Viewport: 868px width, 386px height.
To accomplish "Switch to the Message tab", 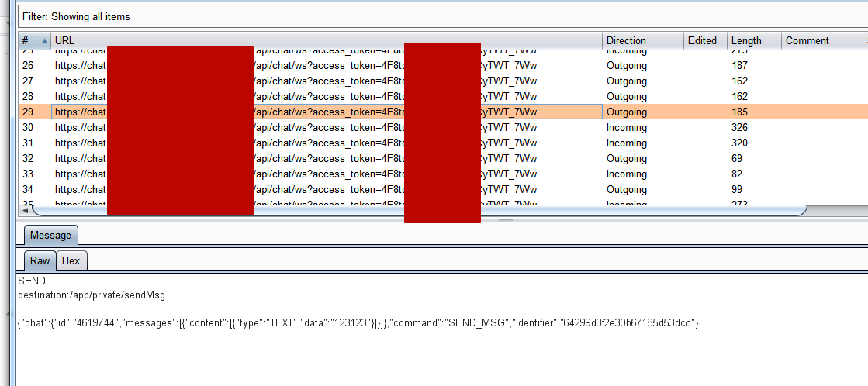I will [50, 236].
